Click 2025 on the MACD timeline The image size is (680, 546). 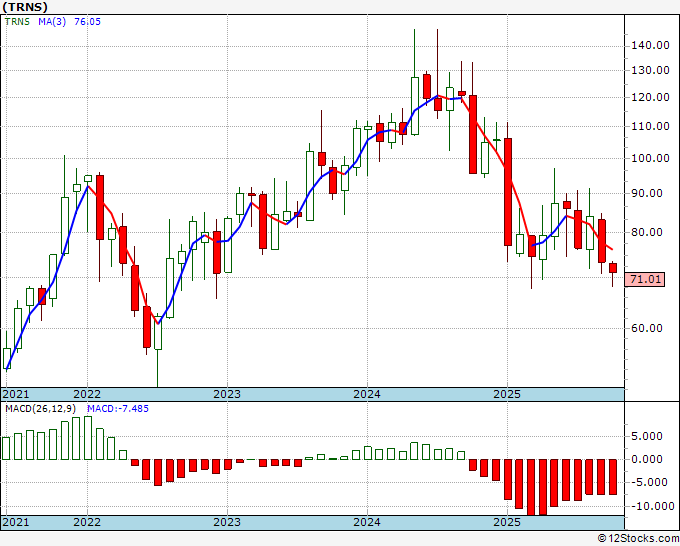[x=507, y=522]
